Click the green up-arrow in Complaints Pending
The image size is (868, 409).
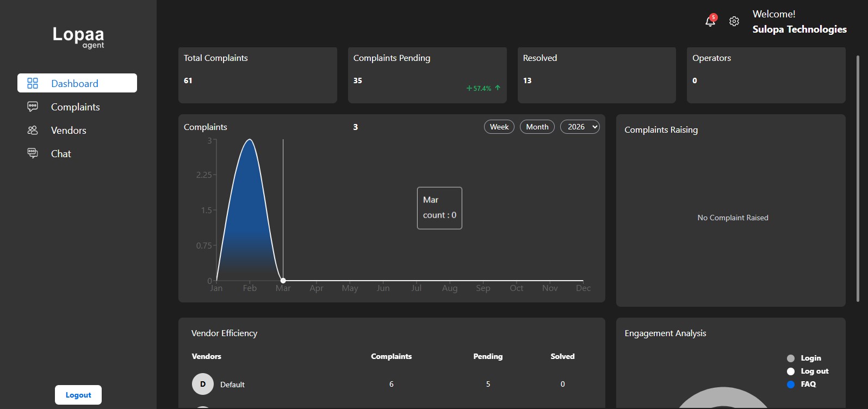(x=498, y=88)
